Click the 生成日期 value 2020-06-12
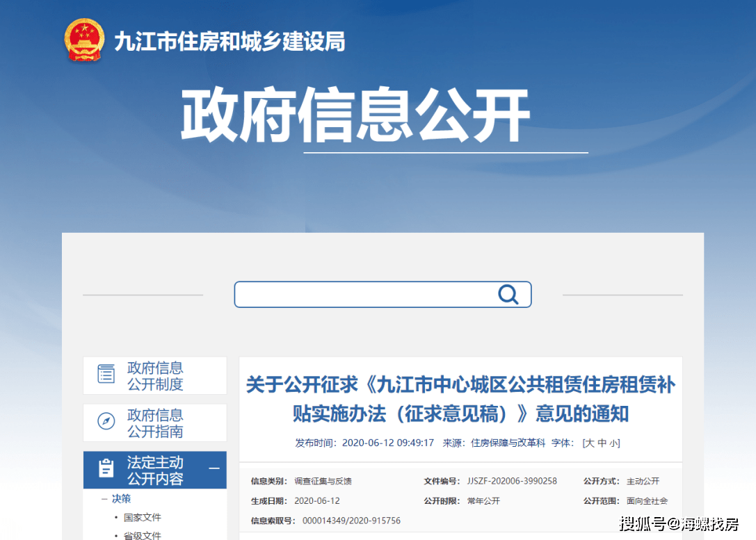The height and width of the screenshot is (540, 756). click(316, 501)
